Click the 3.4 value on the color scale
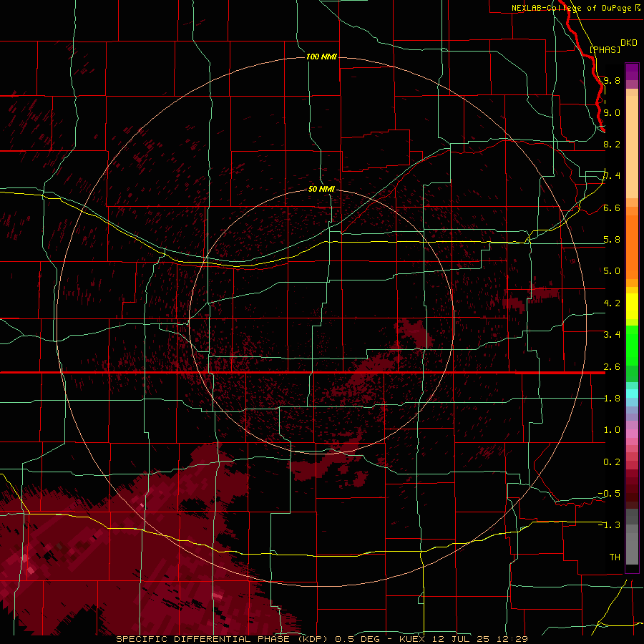 [x=612, y=335]
